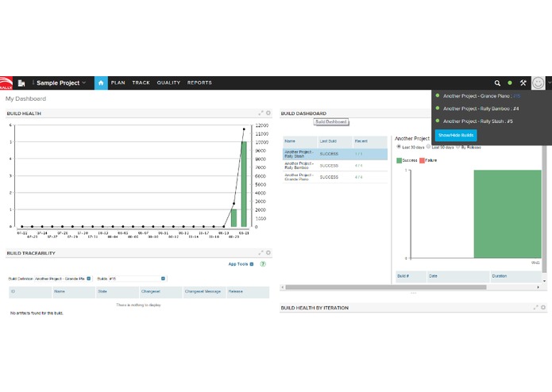Click the green Success legend swatch
The width and height of the screenshot is (552, 392).
click(399, 160)
